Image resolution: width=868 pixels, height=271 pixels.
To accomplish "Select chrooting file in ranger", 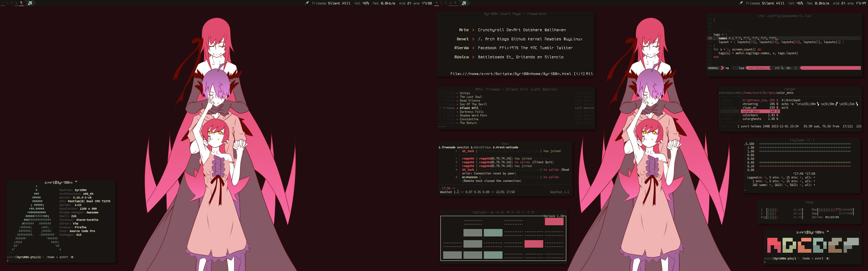I will pos(760,104).
